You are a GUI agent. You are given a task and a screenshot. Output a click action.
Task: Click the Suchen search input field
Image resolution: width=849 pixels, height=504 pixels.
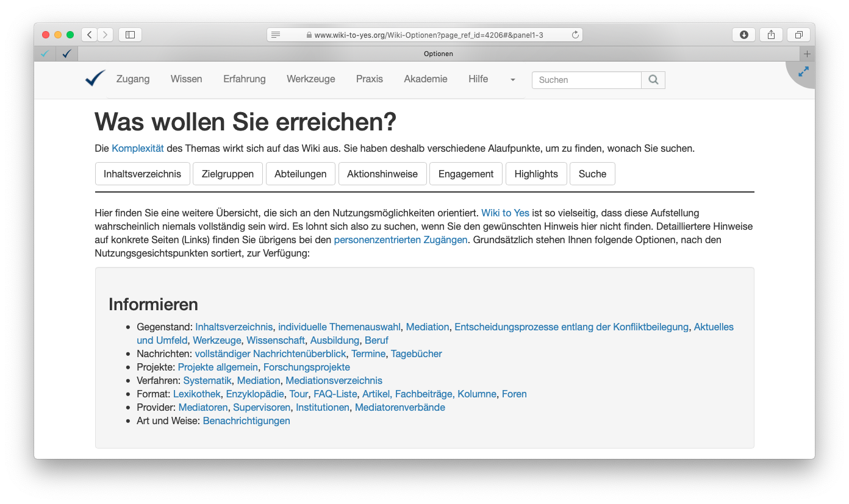pyautogui.click(x=586, y=80)
